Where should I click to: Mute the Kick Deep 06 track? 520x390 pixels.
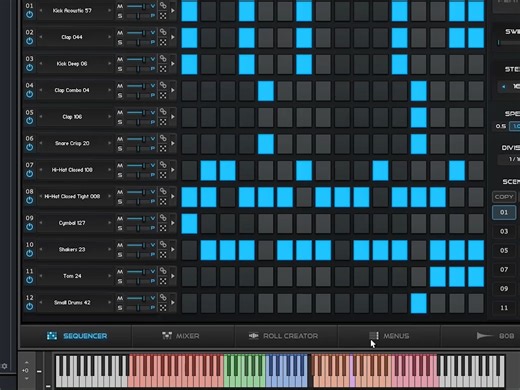point(120,59)
